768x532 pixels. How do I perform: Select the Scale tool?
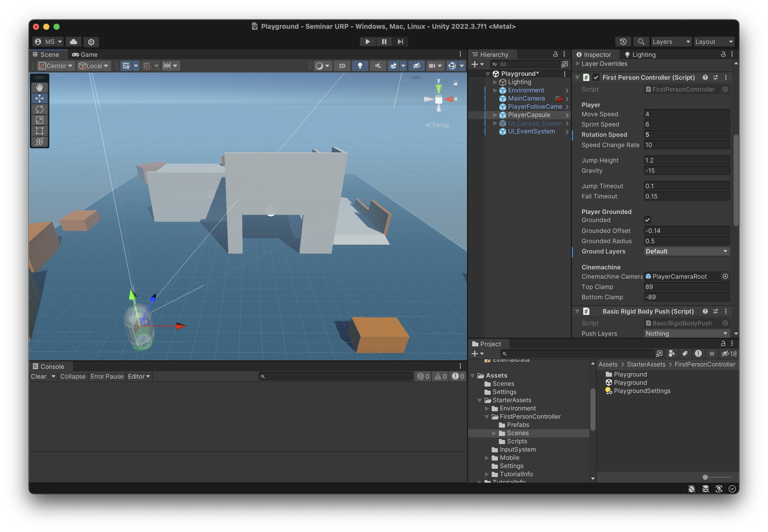39,120
